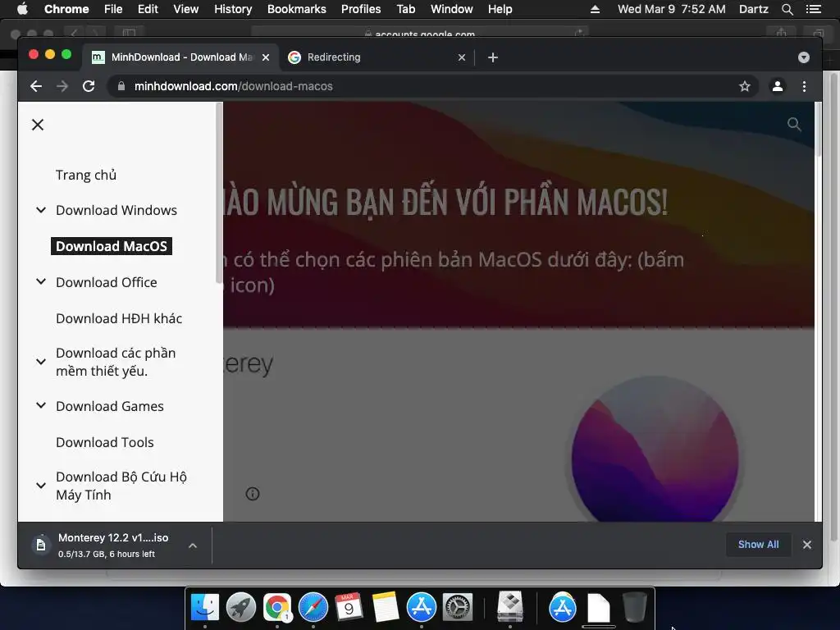Open Google Chrome from the Dock
This screenshot has width=840, height=630.
tap(276, 607)
